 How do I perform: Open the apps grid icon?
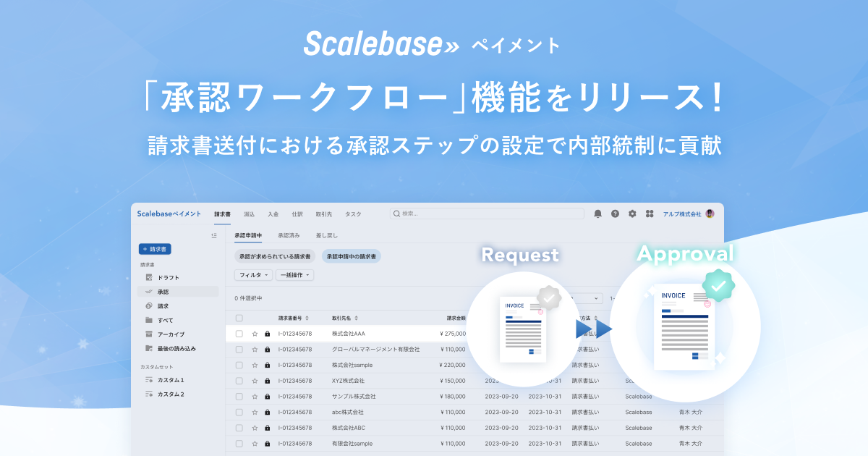[x=650, y=214]
